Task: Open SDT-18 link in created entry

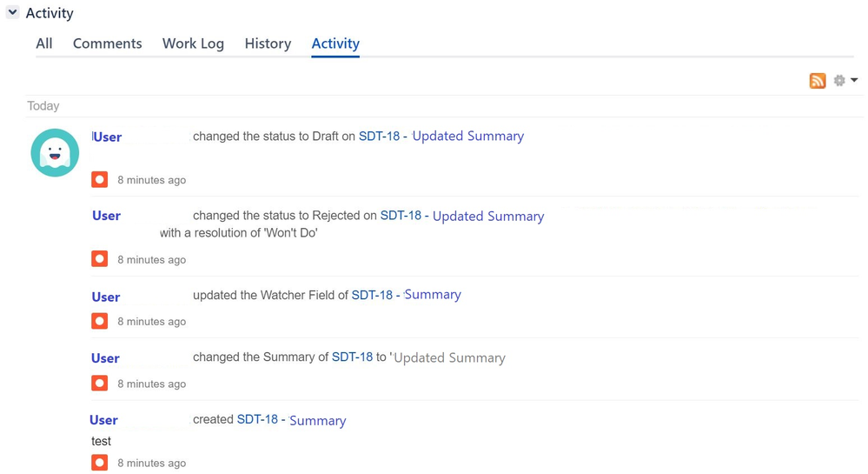Action: coord(257,419)
